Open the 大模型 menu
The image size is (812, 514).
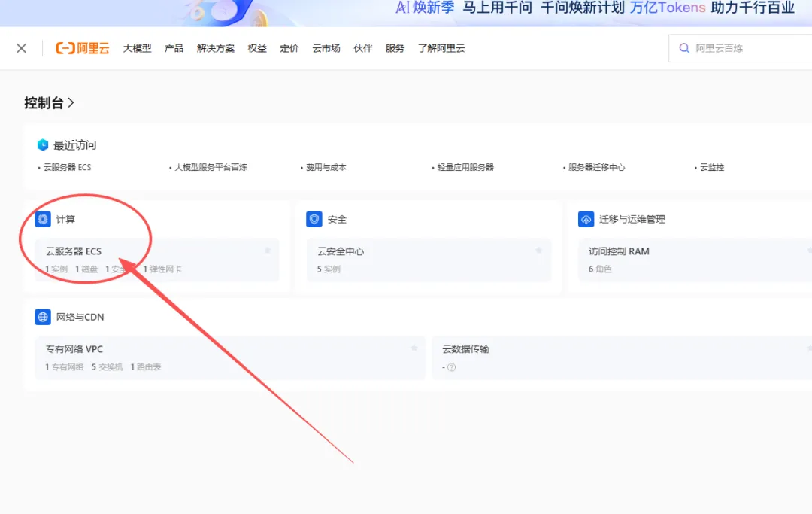click(x=138, y=48)
